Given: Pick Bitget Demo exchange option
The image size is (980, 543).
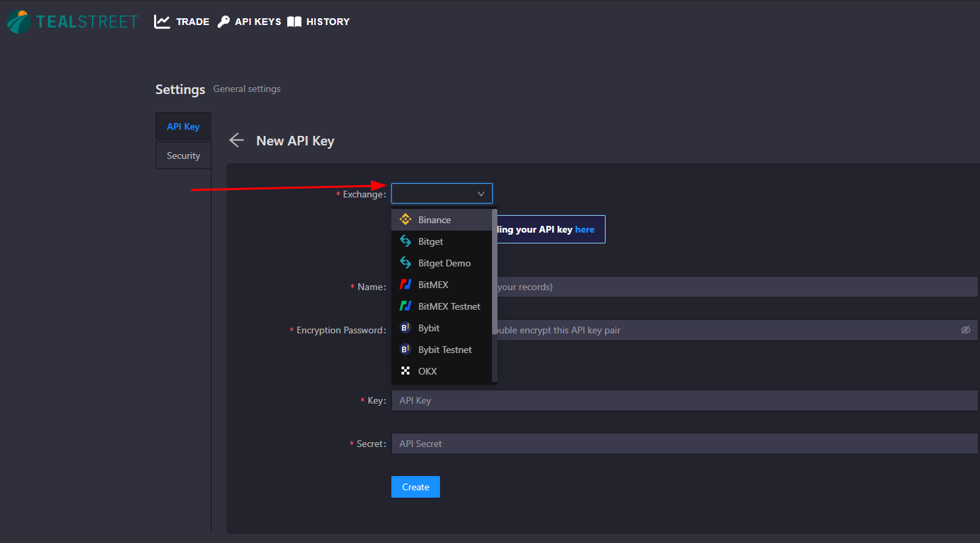Looking at the screenshot, I should click(441, 263).
